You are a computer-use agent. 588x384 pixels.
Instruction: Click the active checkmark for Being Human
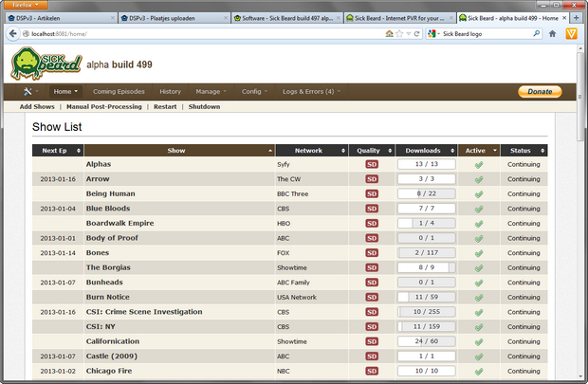pyautogui.click(x=479, y=194)
